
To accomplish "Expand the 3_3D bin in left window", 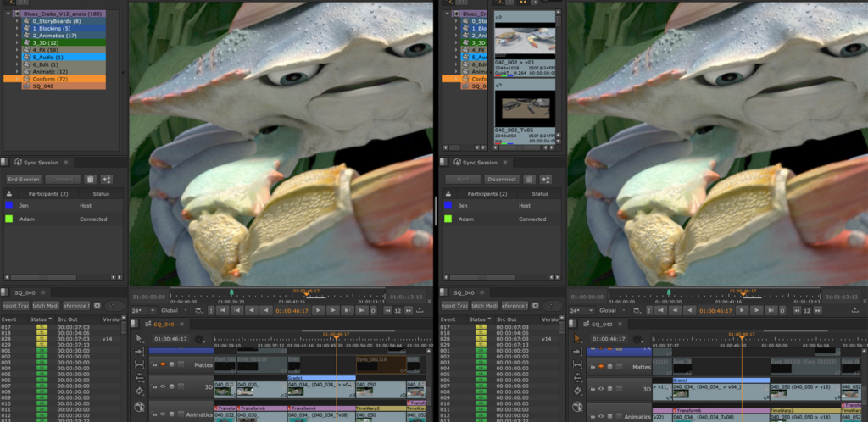I will 17,42.
